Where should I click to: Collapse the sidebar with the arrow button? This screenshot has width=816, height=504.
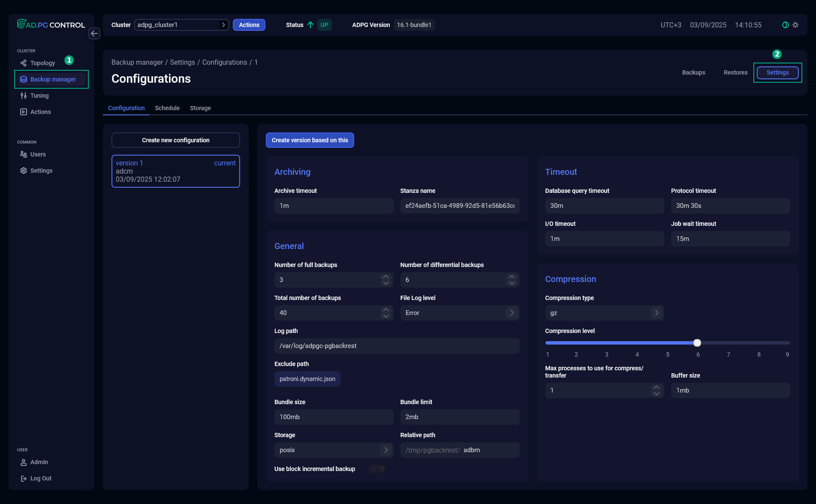[94, 33]
